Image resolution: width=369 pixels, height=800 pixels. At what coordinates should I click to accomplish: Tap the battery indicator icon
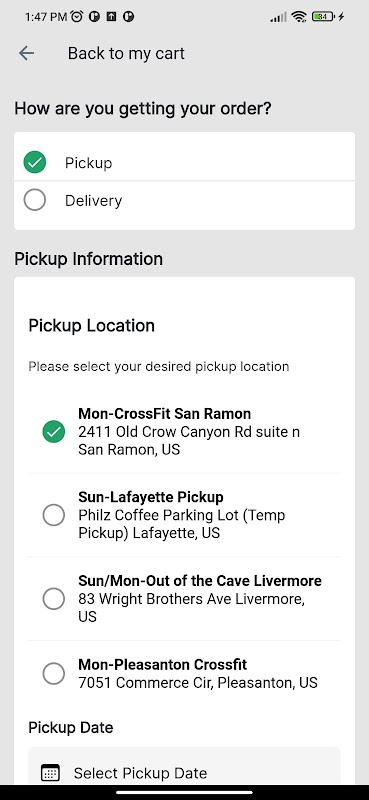click(x=323, y=17)
